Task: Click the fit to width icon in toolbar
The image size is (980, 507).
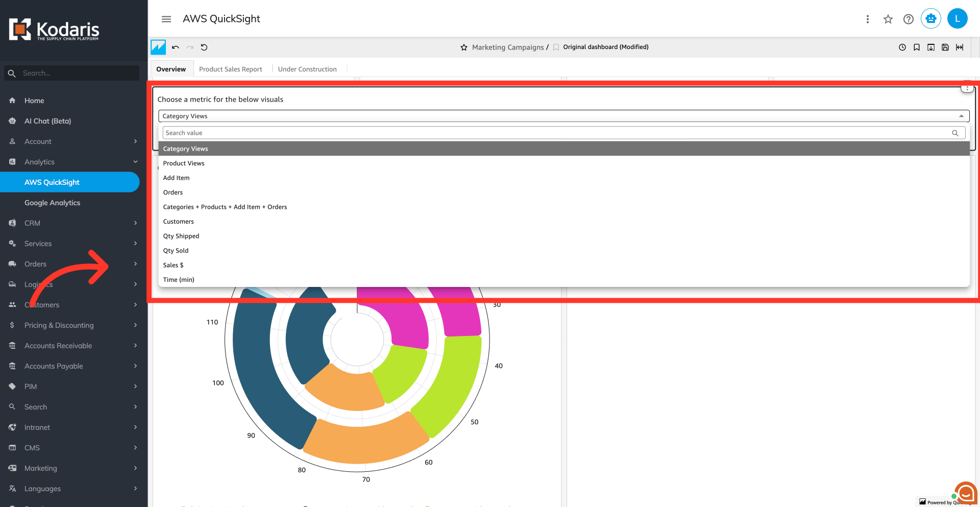Action: coord(960,47)
